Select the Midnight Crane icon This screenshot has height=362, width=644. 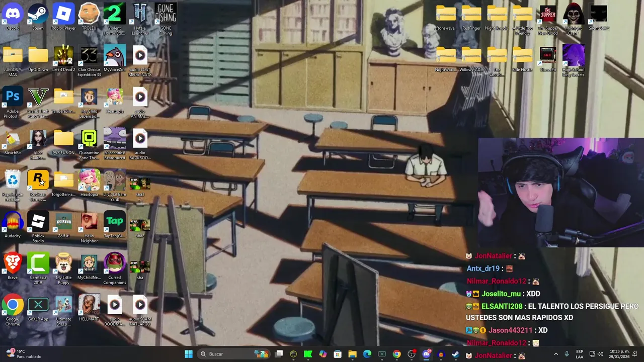point(574,20)
